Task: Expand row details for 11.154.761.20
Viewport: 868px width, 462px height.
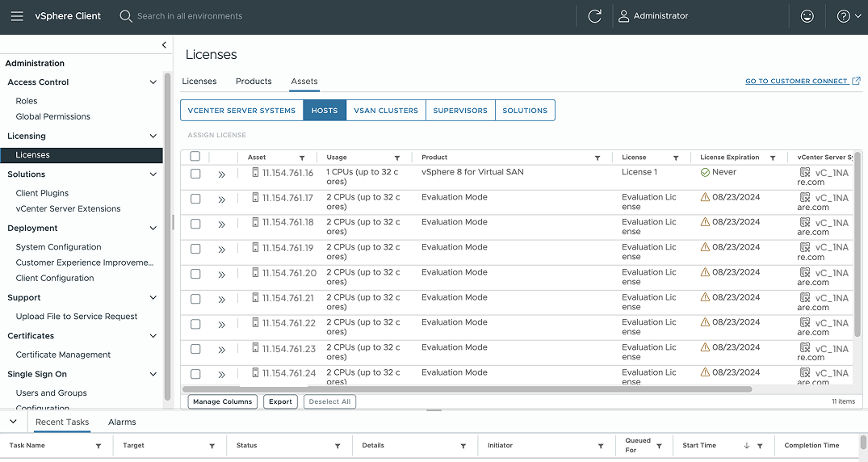Action: pos(221,275)
